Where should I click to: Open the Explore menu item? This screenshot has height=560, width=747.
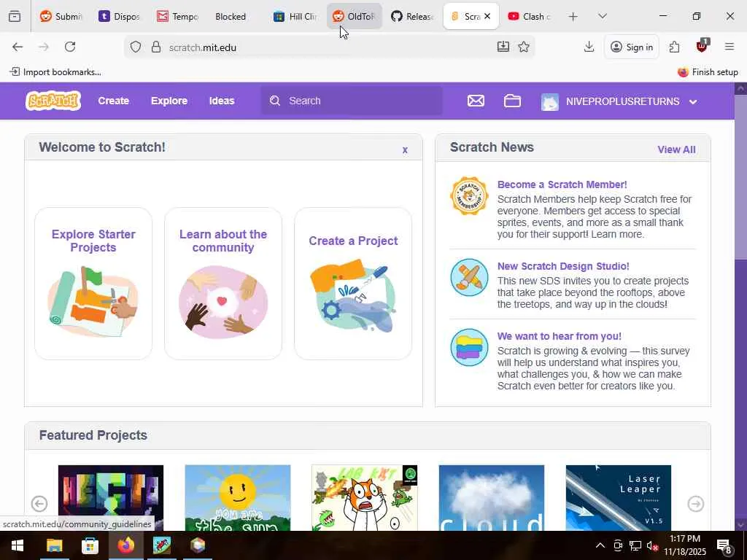(169, 101)
